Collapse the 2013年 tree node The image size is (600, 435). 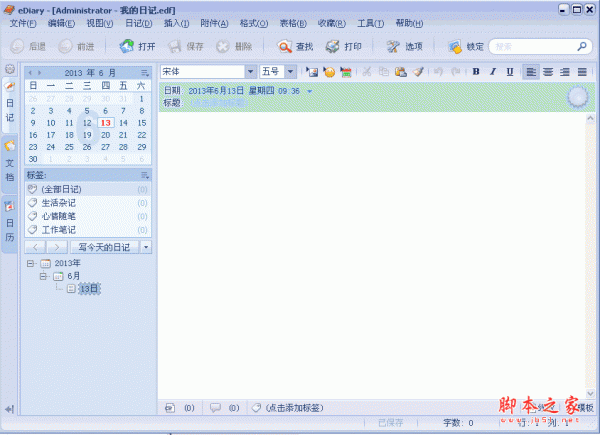30,263
